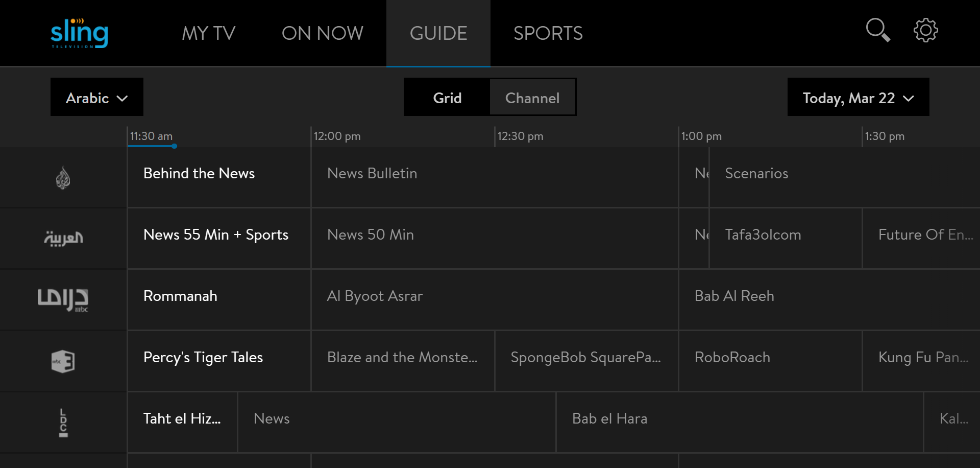Select News 55 Min + Sports program
980x468 pixels.
(x=219, y=239)
